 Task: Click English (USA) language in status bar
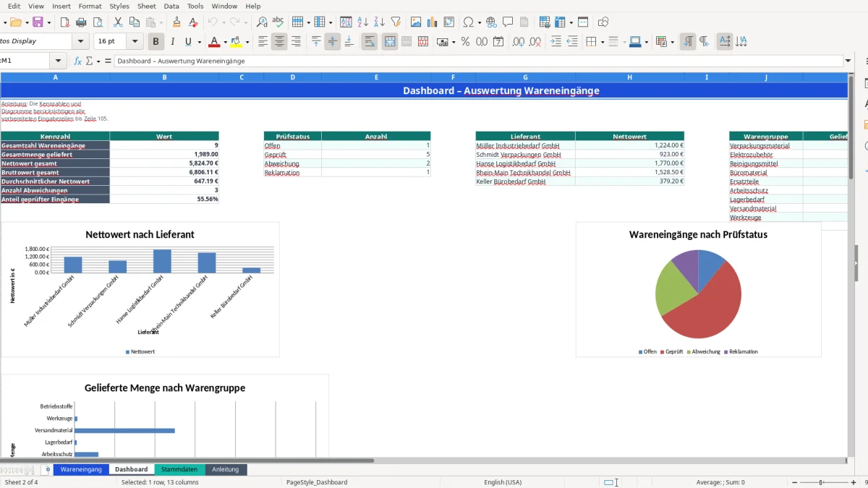[x=503, y=482]
